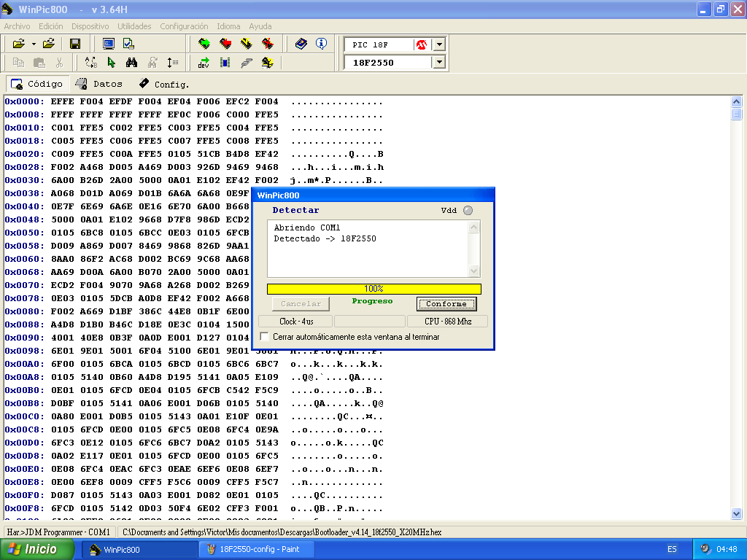Switch to 18F2550-config - Paint taskbar item
This screenshot has width=747, height=560.
click(255, 549)
